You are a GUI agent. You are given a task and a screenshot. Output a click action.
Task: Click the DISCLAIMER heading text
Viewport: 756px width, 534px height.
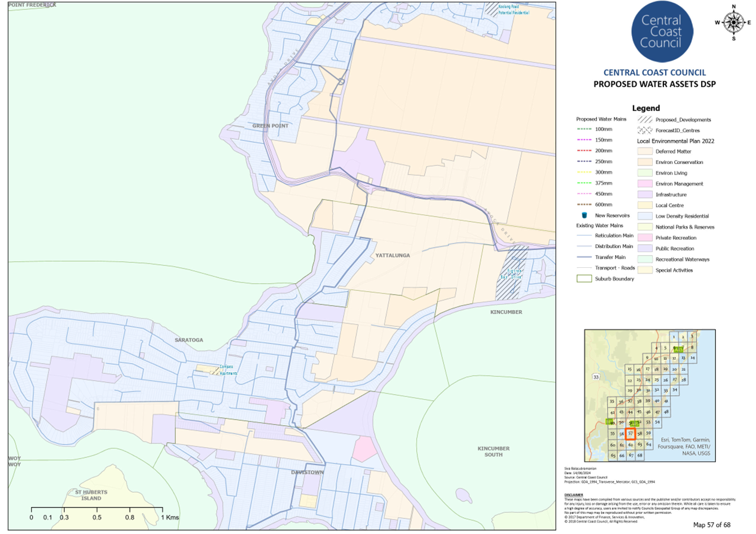(574, 495)
